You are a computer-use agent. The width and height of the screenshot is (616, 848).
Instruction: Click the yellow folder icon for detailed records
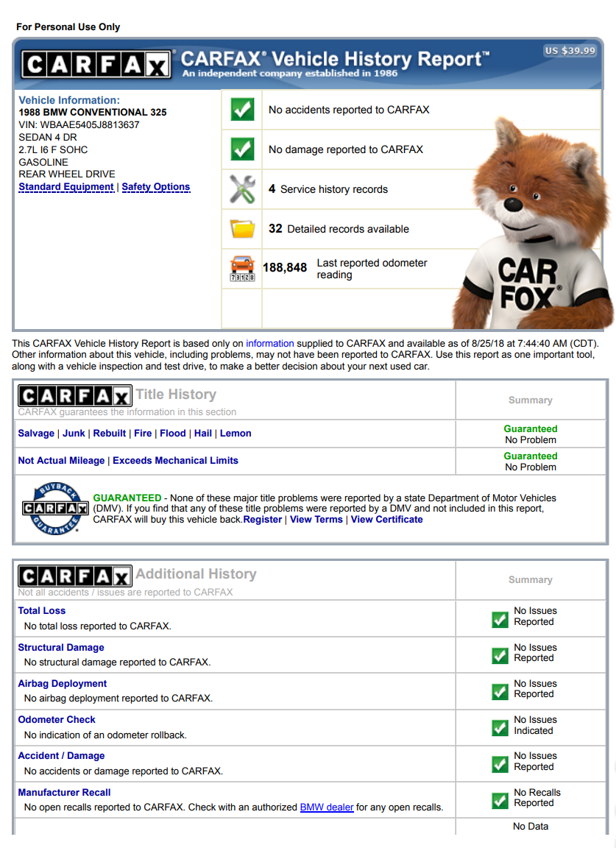pyautogui.click(x=242, y=228)
